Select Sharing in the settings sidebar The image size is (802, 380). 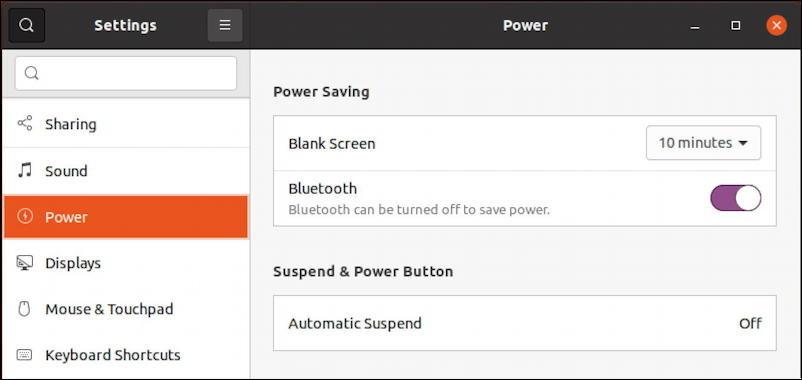click(x=126, y=124)
